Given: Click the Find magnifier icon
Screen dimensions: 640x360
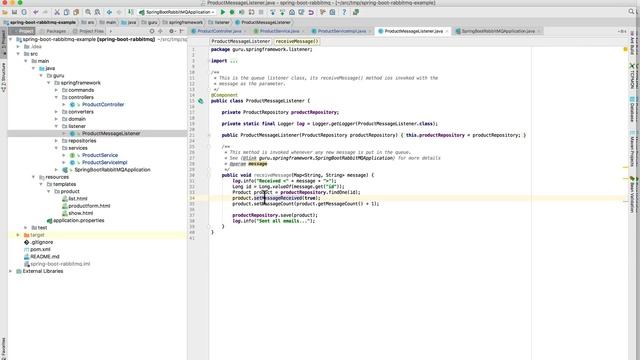Looking at the screenshot, I should click(88, 12).
